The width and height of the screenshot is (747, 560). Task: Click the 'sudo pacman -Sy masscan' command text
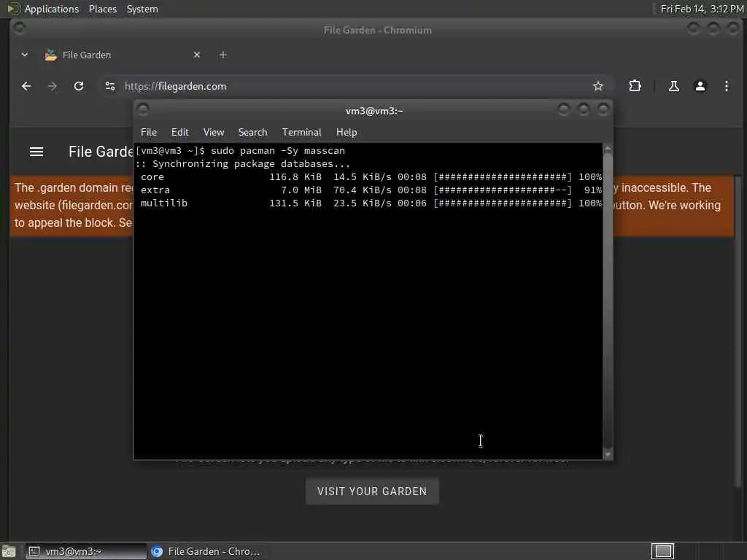(278, 151)
